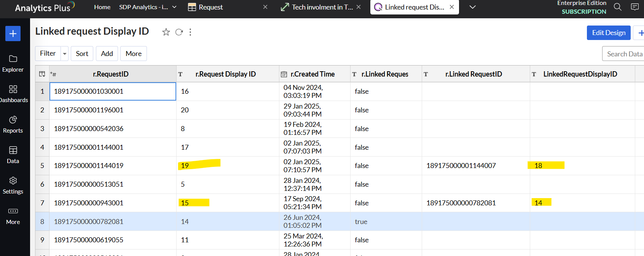Go to Reports in sidebar
The image size is (644, 256).
(x=13, y=120)
